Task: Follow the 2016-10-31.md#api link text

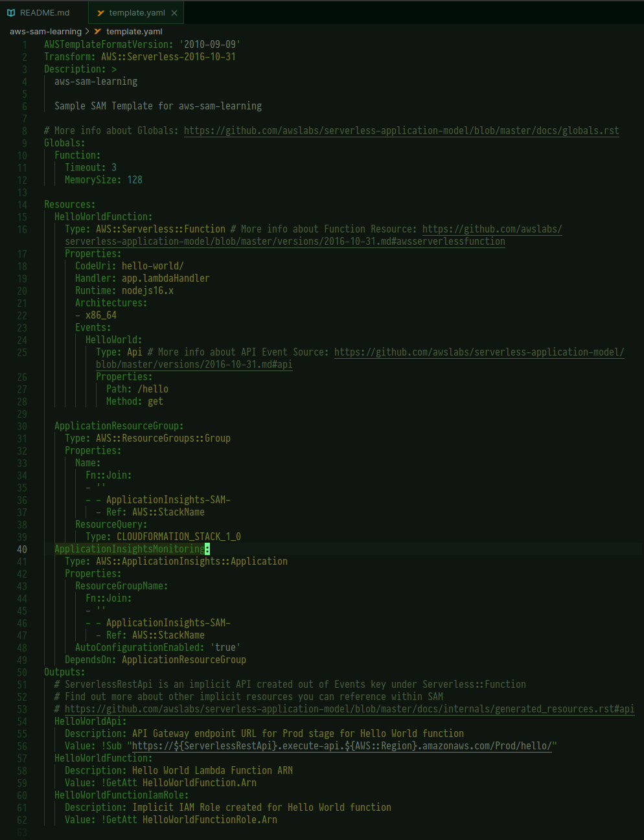Action: [194, 365]
